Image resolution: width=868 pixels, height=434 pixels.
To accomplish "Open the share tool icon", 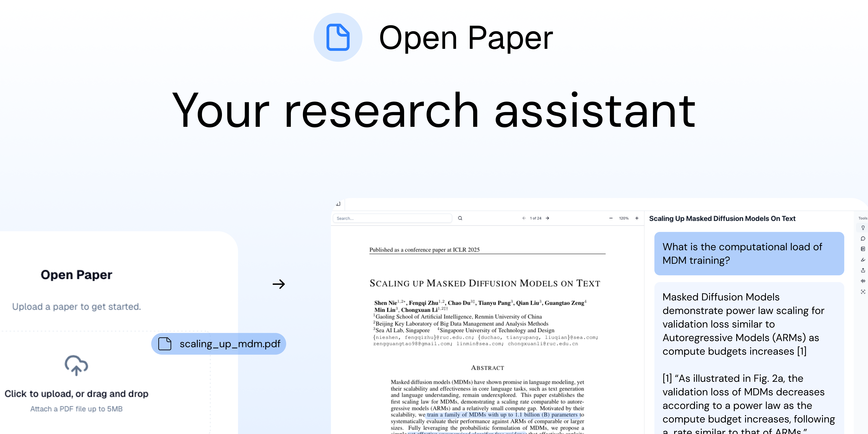I will click(863, 270).
